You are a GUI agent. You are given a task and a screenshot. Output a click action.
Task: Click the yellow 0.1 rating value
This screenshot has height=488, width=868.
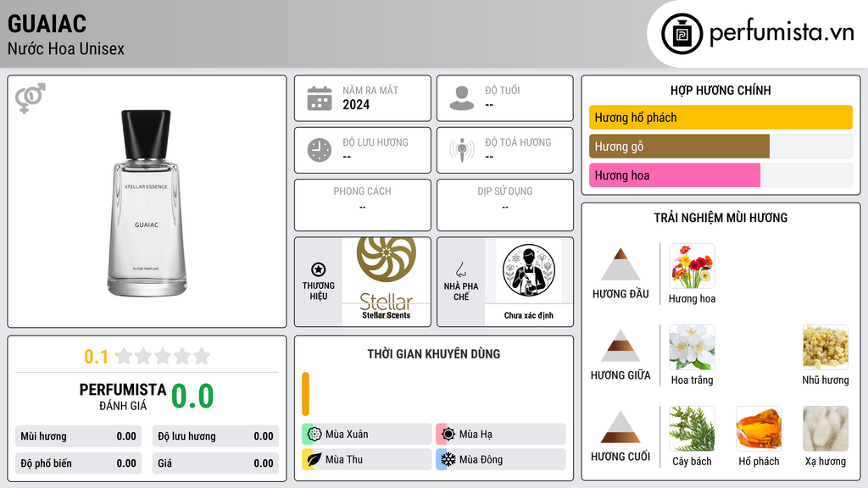click(96, 357)
